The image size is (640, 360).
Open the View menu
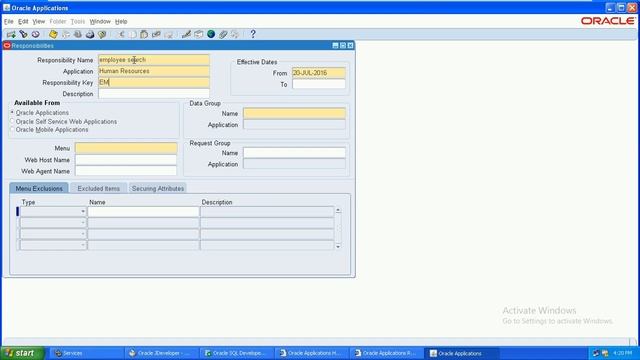[39, 21]
